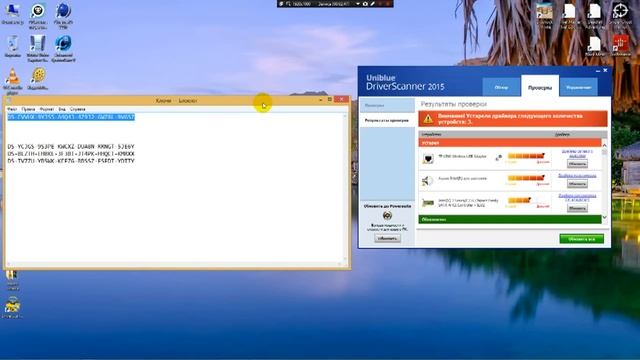The image size is (640, 360).
Task: Click the camera icon in the recording toolbar
Action: [x=365, y=4]
